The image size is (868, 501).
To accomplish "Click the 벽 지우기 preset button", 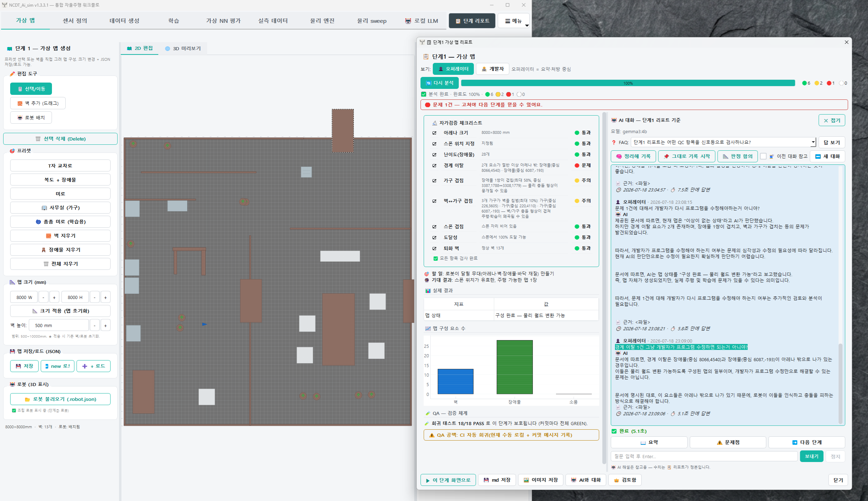I will pos(60,236).
